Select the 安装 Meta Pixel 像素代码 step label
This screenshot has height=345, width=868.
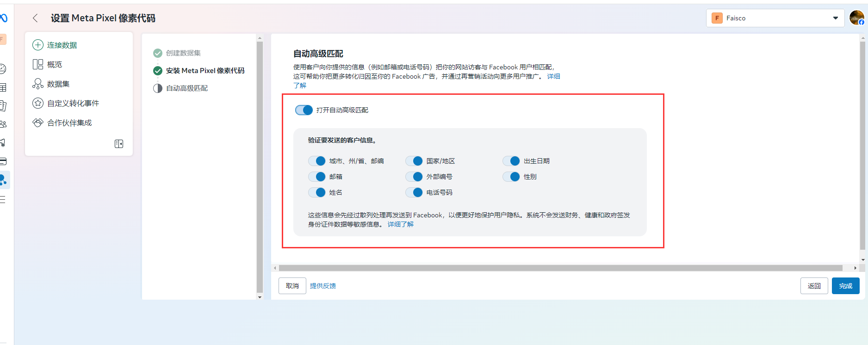click(205, 71)
